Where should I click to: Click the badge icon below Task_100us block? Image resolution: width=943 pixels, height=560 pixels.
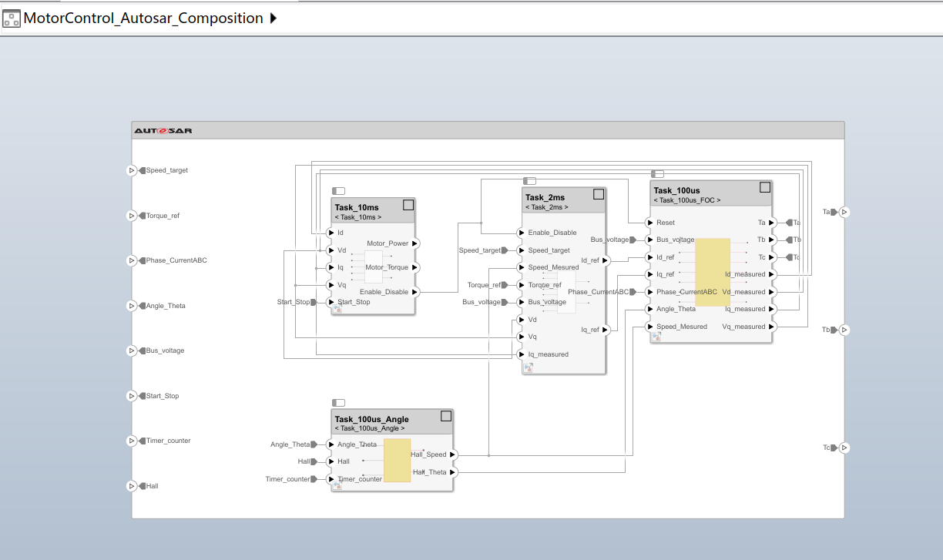656,337
